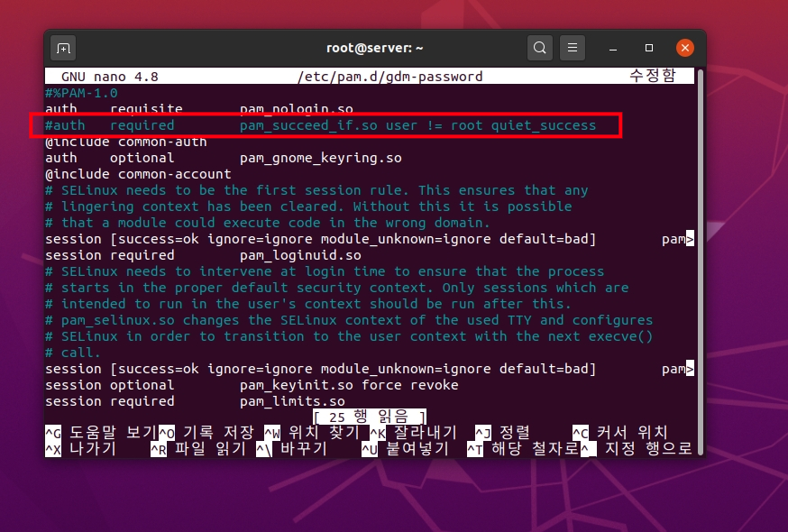Click pam_keyinit.so force revoke text
Image resolution: width=788 pixels, height=532 pixels.
[349, 385]
